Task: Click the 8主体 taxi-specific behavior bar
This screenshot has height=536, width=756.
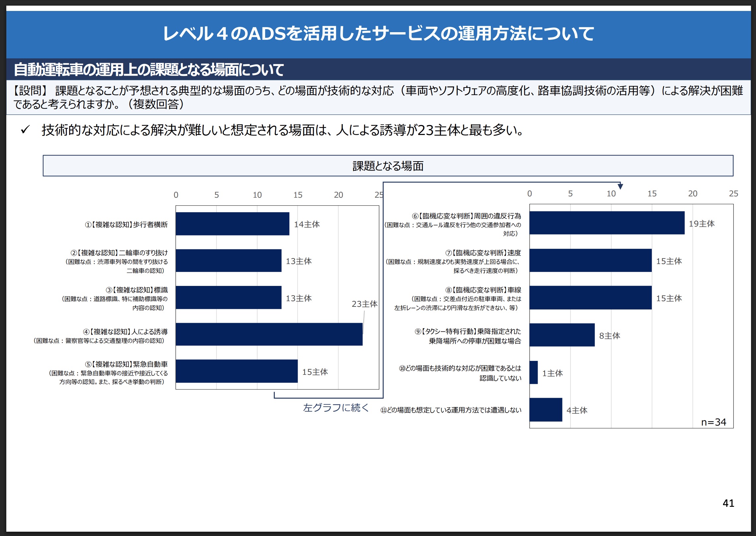Action: click(562, 335)
